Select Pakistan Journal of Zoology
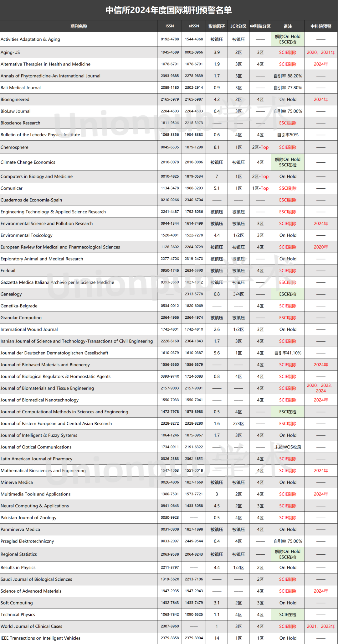The height and width of the screenshot is (644, 338). click(x=28, y=518)
